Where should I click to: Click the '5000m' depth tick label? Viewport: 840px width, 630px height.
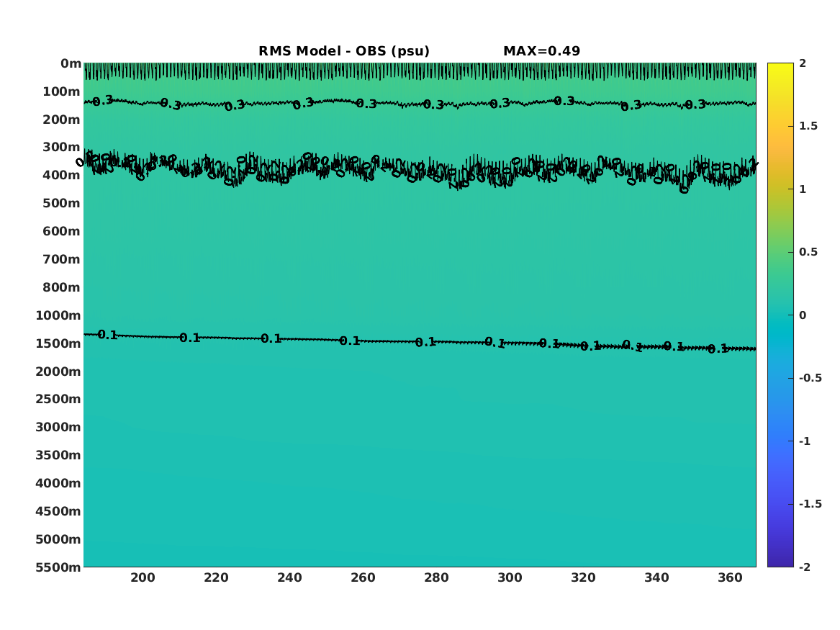58,539
